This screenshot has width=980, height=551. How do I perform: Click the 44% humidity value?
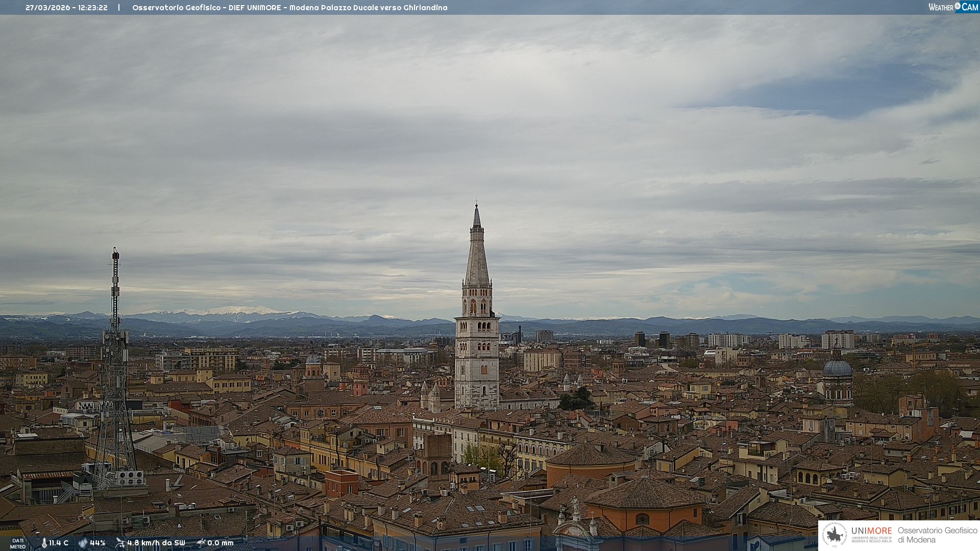[97, 543]
